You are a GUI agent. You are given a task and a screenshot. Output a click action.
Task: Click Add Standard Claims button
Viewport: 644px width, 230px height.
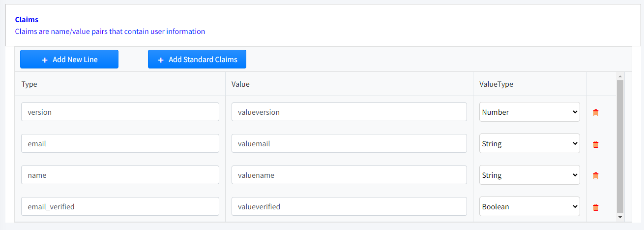click(197, 59)
